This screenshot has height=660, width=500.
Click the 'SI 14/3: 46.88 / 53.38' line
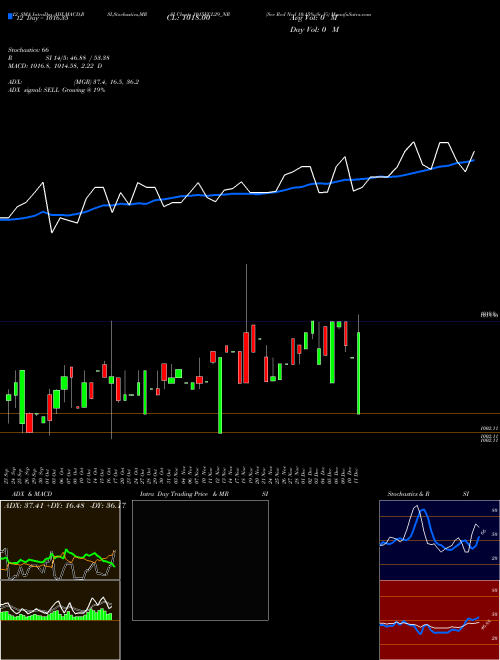[x=77, y=58]
